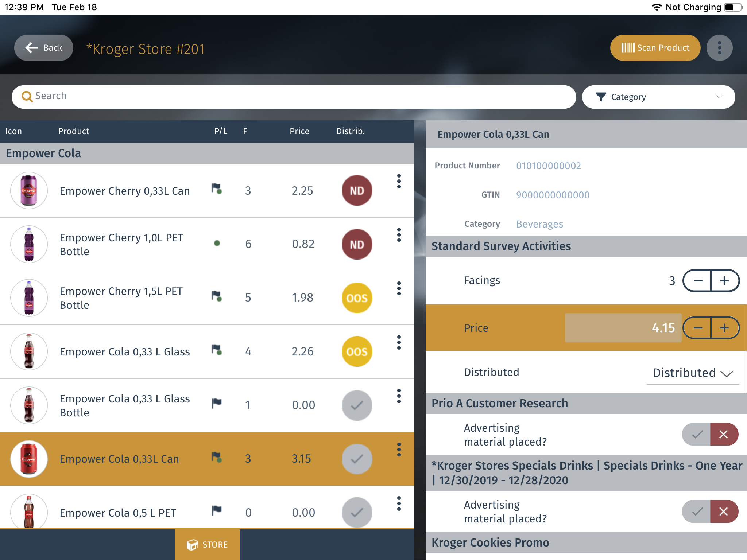
Task: Open the header three-dot overflow menu
Action: pos(719,48)
